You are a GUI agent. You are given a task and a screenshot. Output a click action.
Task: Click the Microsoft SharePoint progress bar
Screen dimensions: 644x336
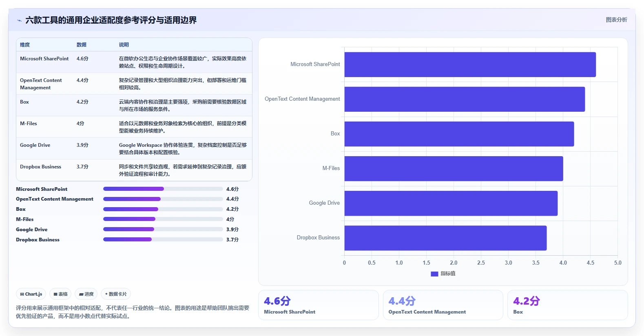click(163, 189)
